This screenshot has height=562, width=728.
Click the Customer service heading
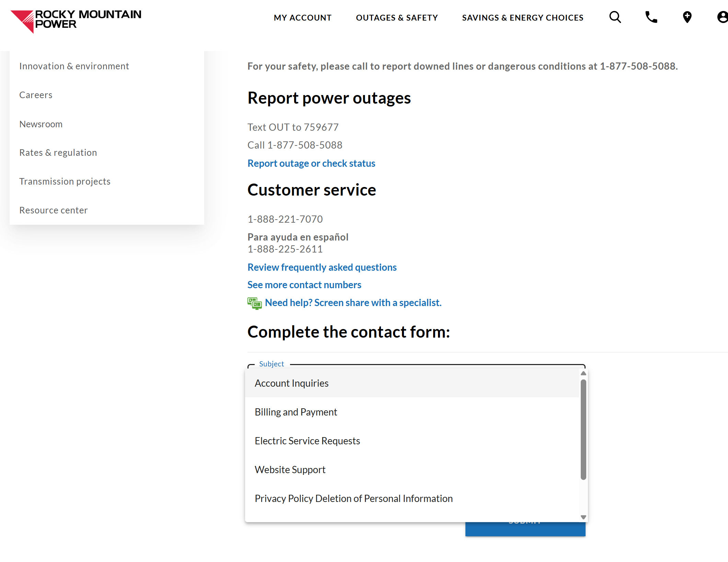312,190
